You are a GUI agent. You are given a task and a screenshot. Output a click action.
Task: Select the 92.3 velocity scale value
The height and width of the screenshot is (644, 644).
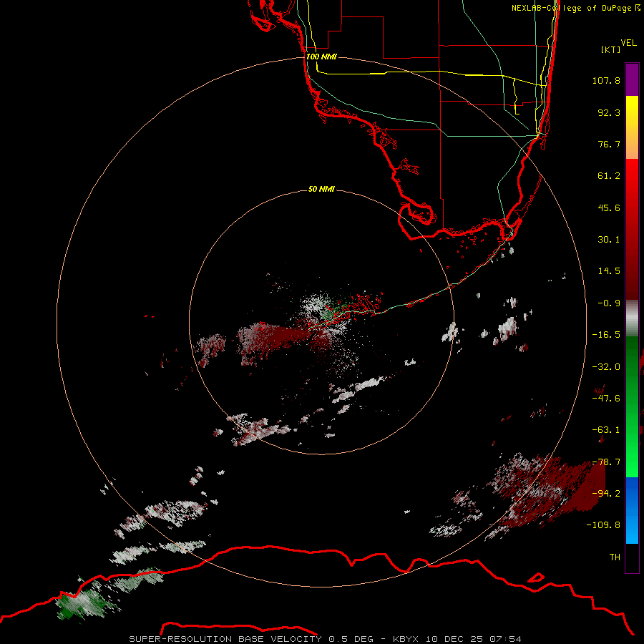pyautogui.click(x=609, y=112)
